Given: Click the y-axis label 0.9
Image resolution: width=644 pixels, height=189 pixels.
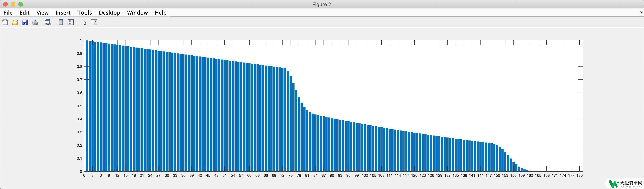Looking at the screenshot, I should 80,53.
